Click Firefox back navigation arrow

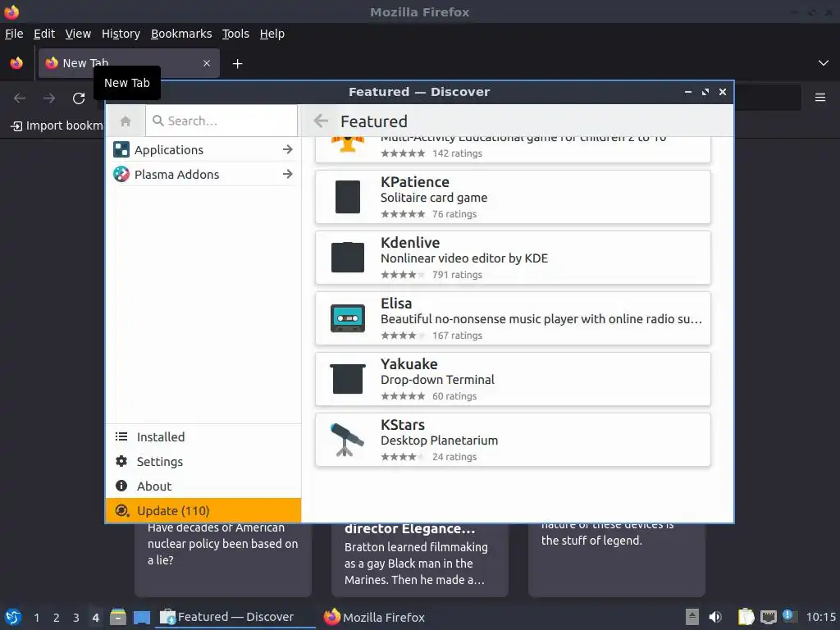pos(20,98)
